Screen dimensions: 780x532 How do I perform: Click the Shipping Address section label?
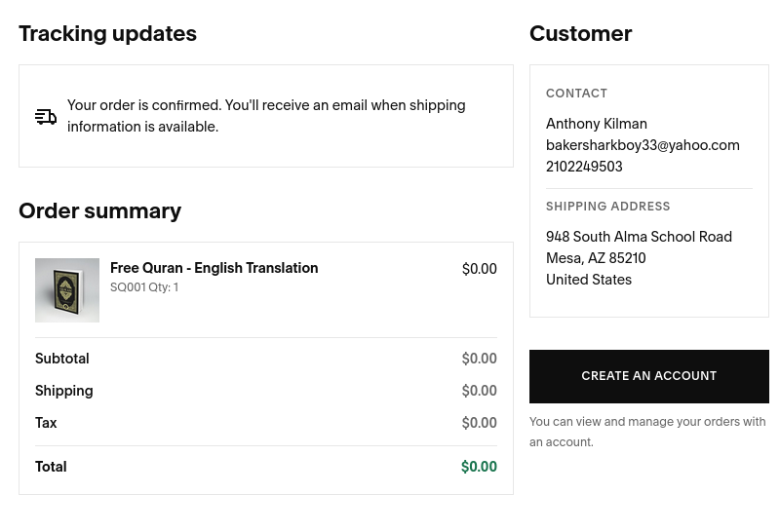(607, 207)
